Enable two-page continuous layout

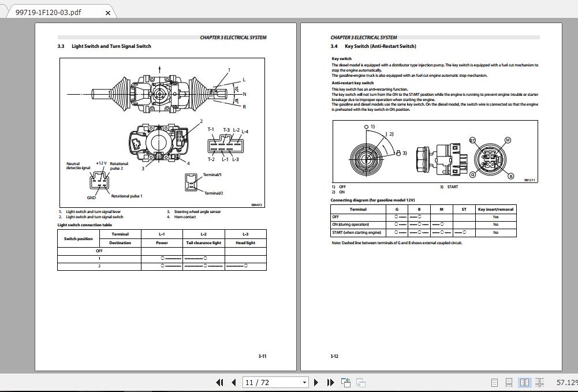(x=539, y=382)
